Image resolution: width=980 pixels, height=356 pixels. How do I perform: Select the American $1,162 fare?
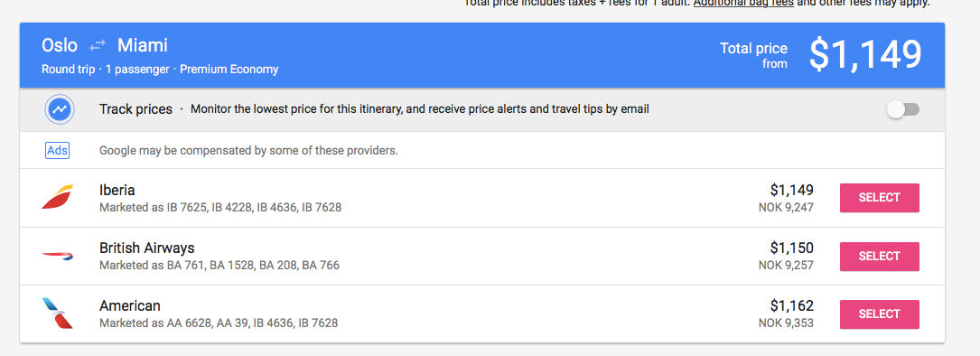click(880, 314)
